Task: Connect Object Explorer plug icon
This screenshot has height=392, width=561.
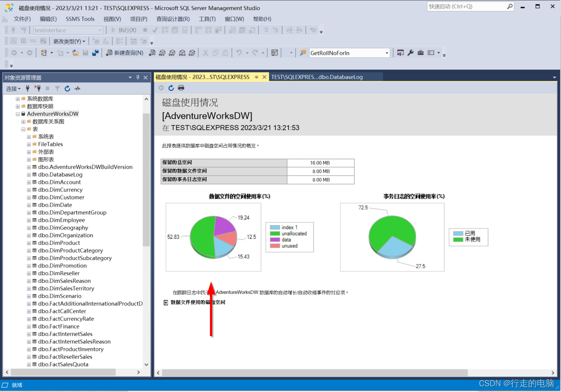Action: point(28,88)
